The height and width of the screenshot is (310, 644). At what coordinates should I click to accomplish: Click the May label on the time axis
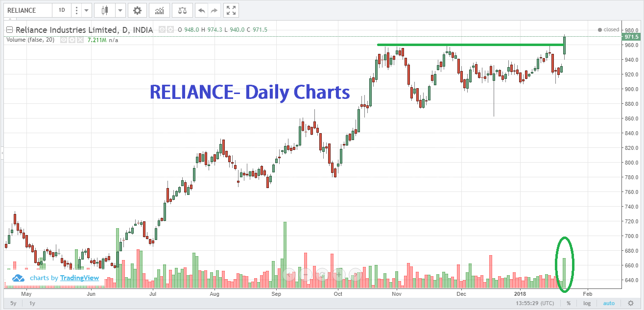tap(26, 294)
